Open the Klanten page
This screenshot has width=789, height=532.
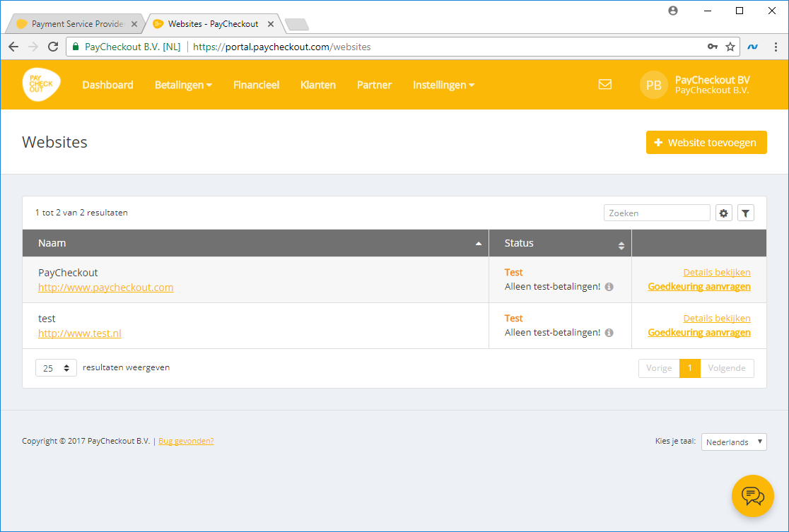pos(318,85)
